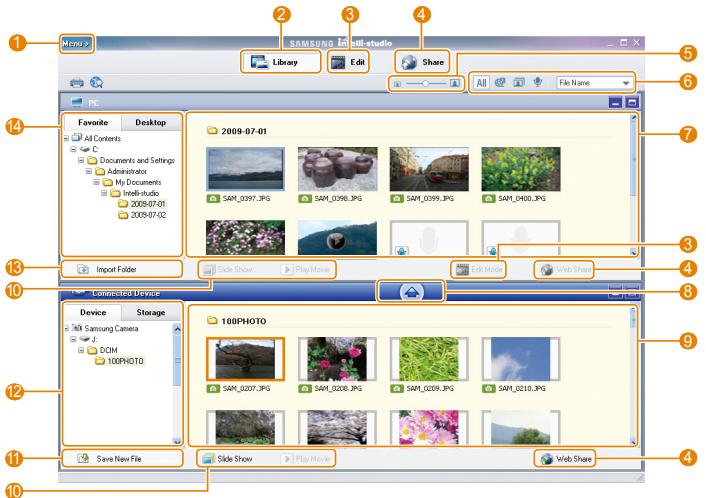The height and width of the screenshot is (498, 706).
Task: Collapse the Samsung Camera tree node
Action: (66, 328)
